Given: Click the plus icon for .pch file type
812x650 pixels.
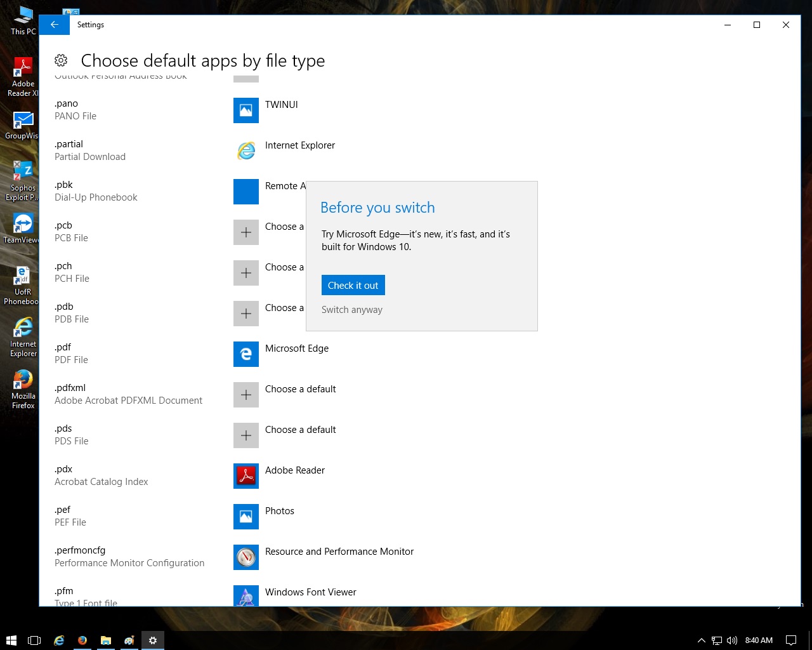Looking at the screenshot, I should pos(246,273).
